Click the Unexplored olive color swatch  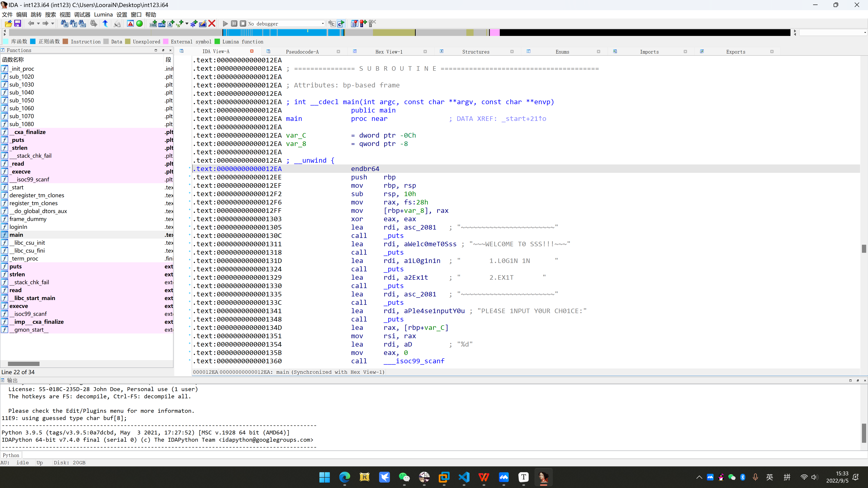[128, 41]
